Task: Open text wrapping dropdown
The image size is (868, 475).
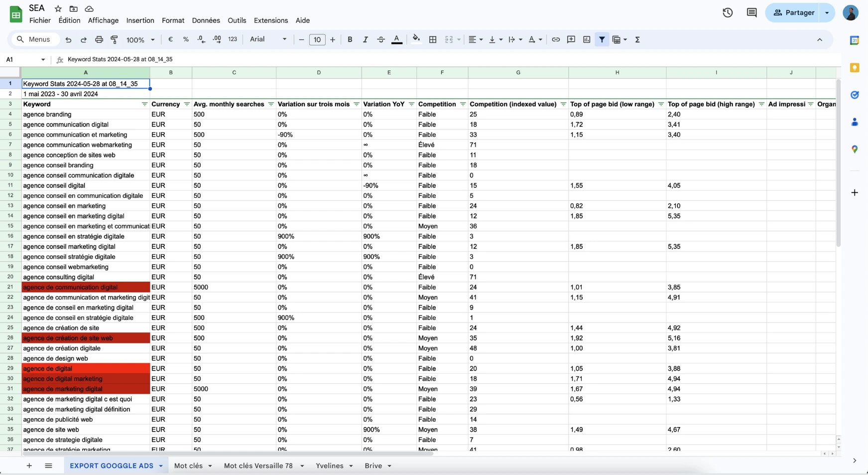Action: click(x=515, y=39)
